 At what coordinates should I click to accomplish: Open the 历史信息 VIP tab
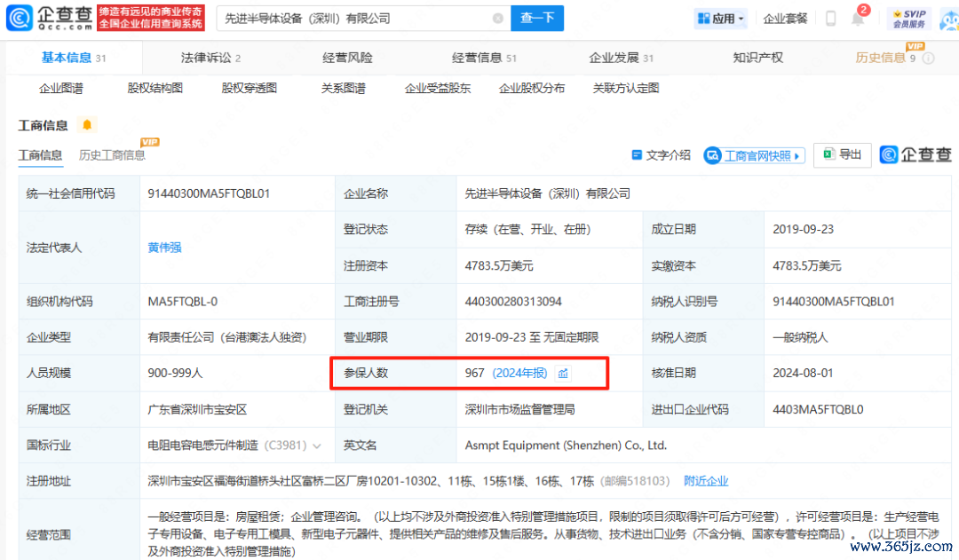point(885,58)
